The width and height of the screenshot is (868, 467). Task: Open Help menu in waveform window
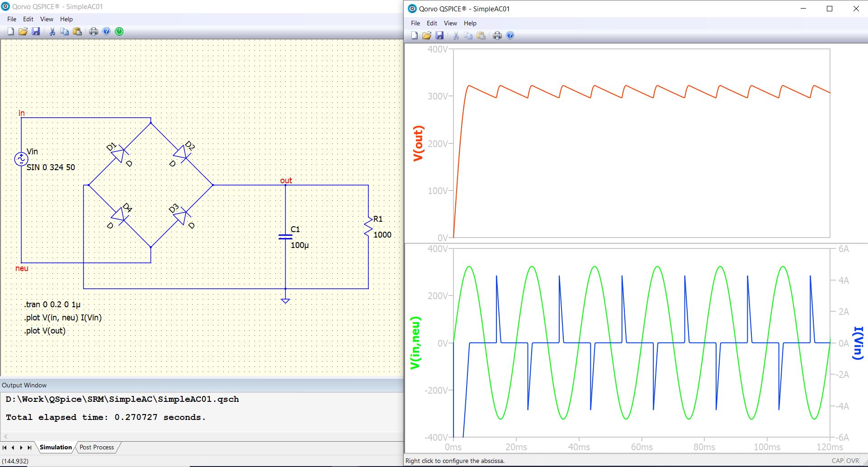[470, 23]
